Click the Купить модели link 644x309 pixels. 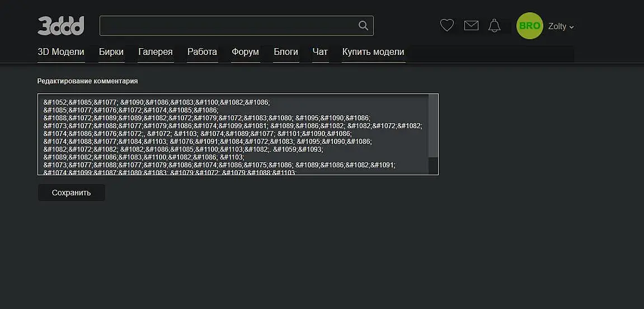[373, 52]
